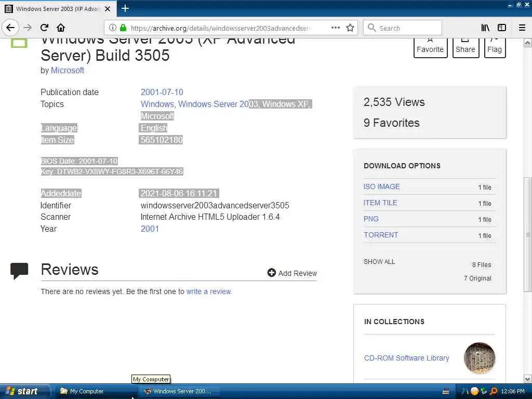Click SHOW ALL files link
This screenshot has height=399, width=532.
379,262
